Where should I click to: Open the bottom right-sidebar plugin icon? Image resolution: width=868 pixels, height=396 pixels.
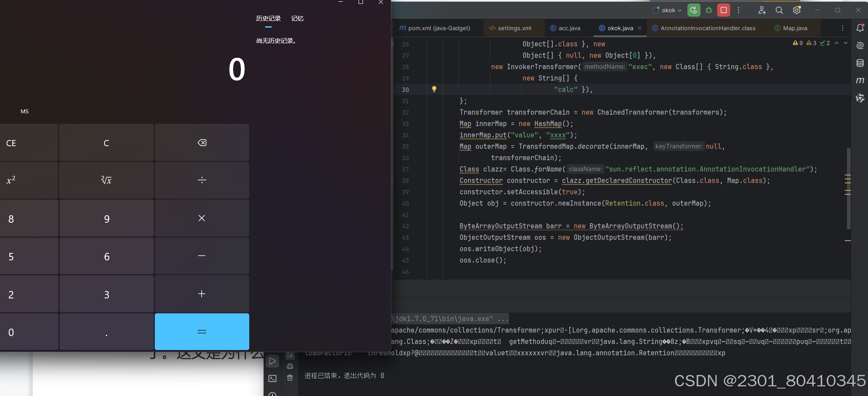(x=860, y=98)
